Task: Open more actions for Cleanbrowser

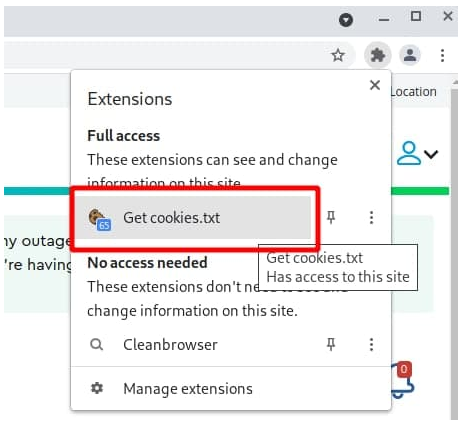Action: (371, 344)
